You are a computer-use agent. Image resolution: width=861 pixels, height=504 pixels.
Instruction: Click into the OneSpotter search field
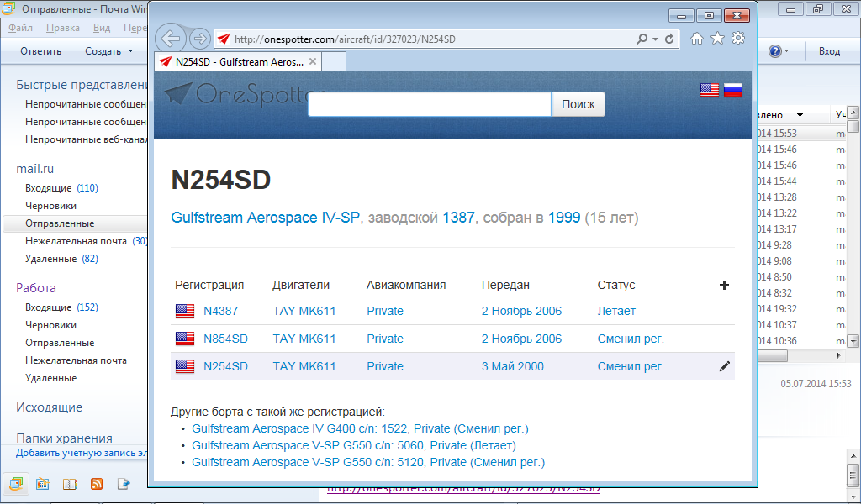tap(430, 104)
